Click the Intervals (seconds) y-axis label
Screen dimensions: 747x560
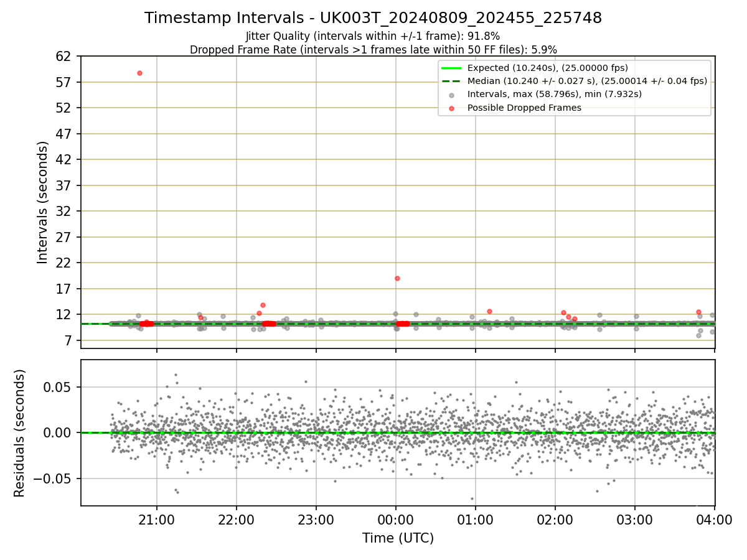coord(42,202)
